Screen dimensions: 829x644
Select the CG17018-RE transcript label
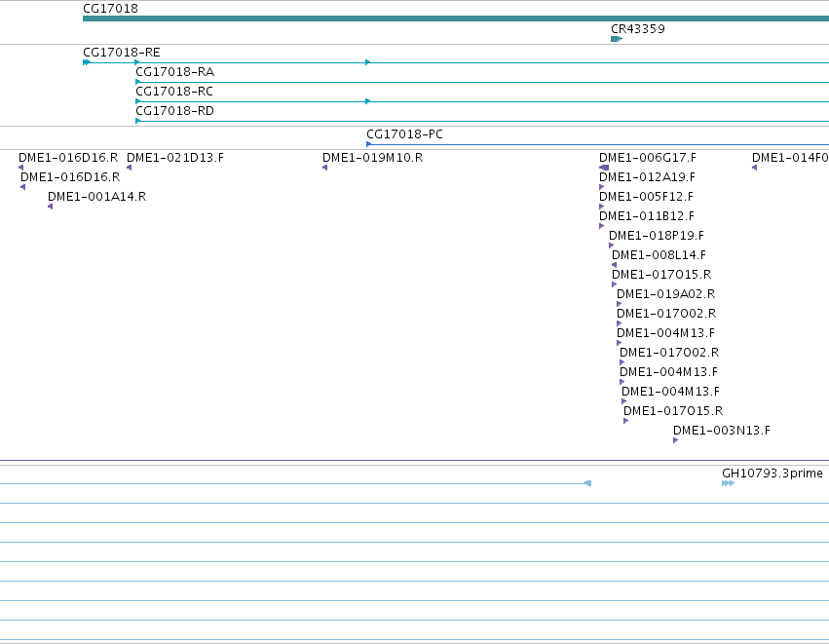(122, 53)
